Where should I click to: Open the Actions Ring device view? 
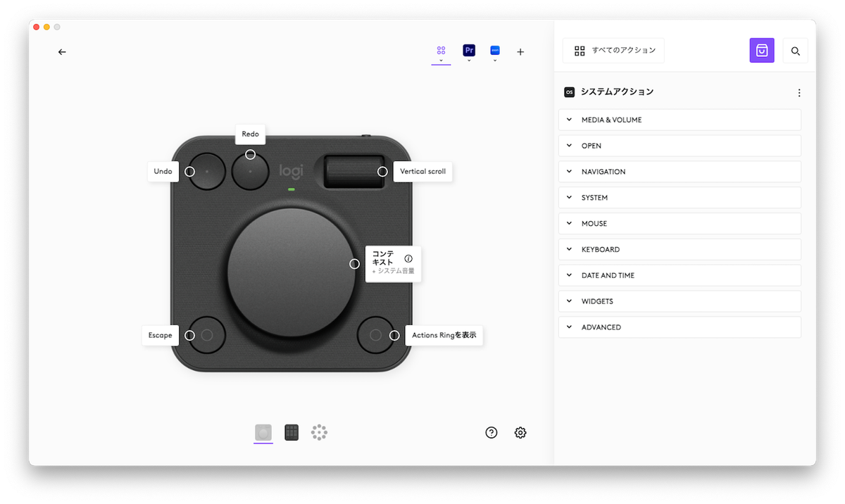(x=319, y=432)
